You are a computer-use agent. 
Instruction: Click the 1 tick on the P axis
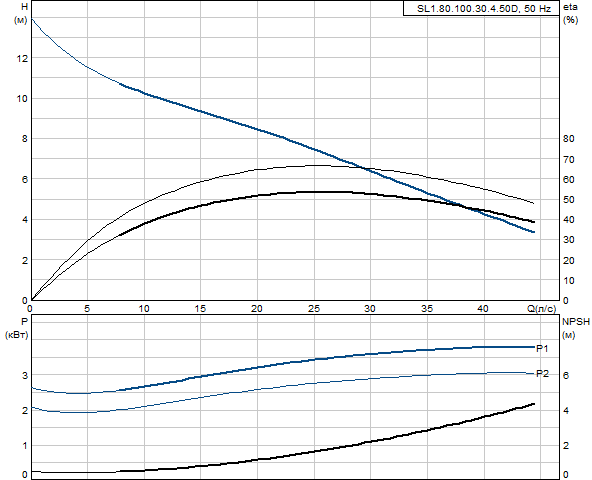(25, 446)
